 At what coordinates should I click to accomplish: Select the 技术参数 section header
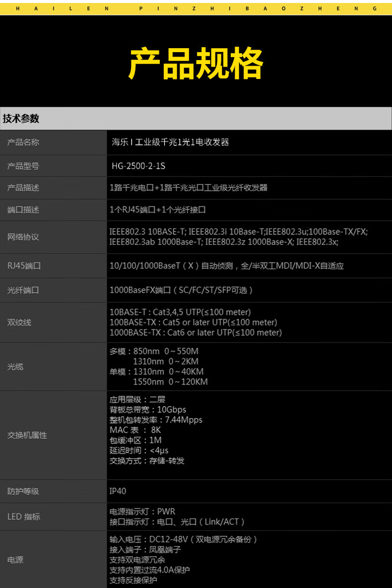coord(21,119)
